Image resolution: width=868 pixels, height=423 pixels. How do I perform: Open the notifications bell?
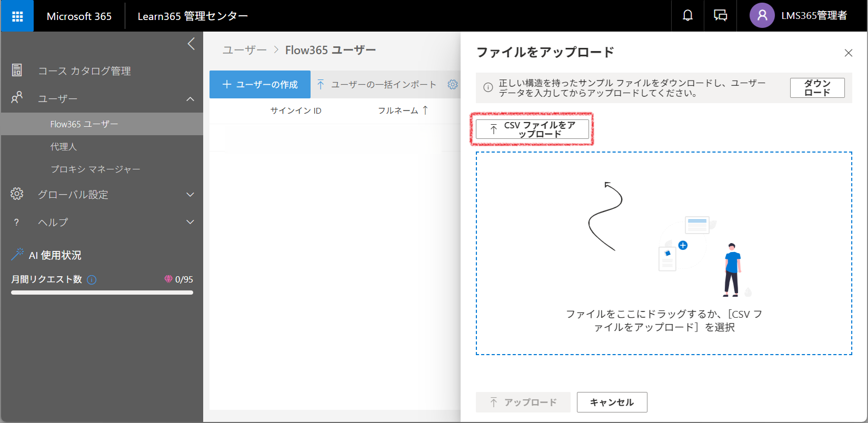click(687, 16)
